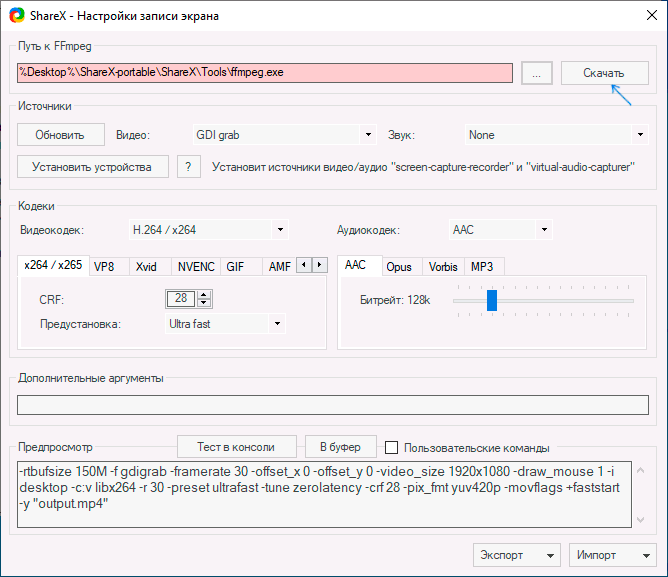Switch to the Opus audio tab
Viewport: 668px width, 577px height.
point(399,267)
